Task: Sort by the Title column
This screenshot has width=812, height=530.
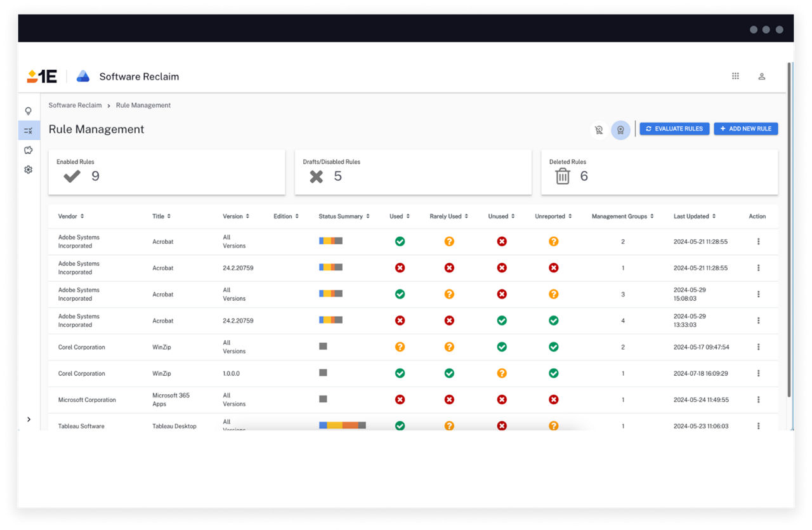Action: (161, 216)
